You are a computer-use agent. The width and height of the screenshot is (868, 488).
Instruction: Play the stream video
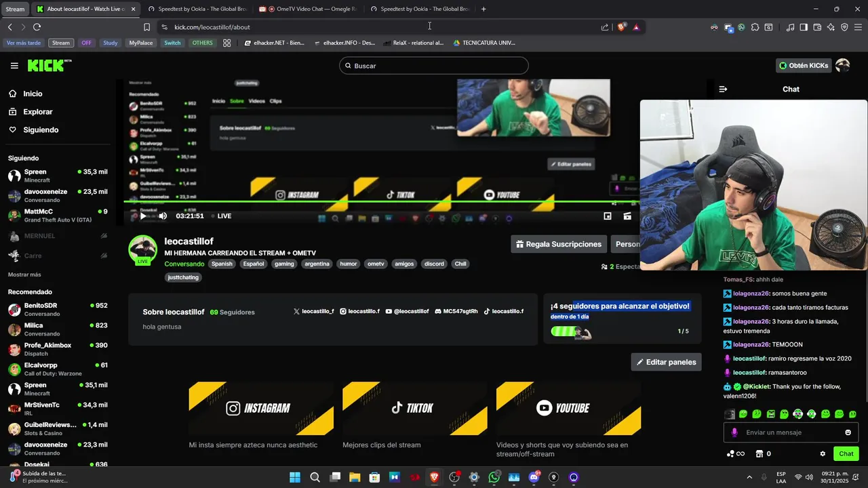(142, 216)
